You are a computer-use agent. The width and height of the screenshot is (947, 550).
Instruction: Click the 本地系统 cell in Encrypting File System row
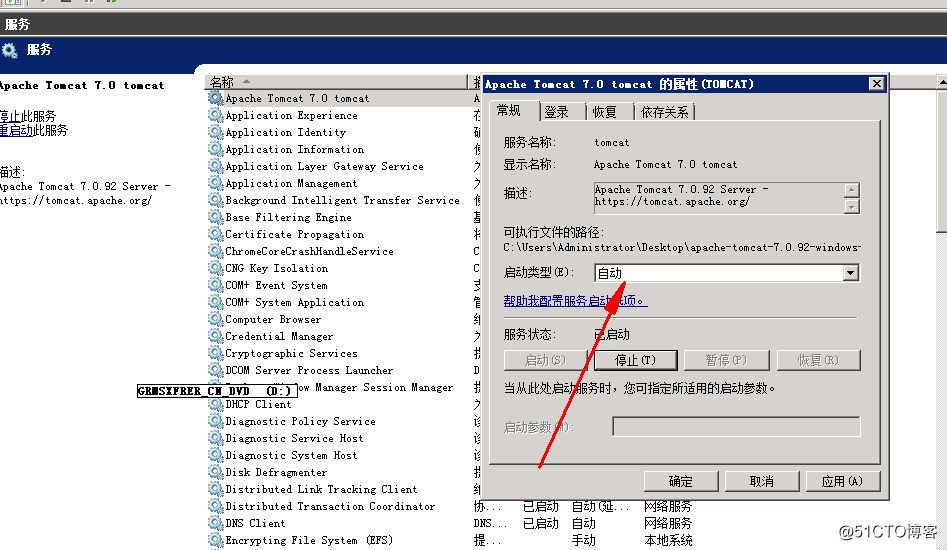pyautogui.click(x=668, y=540)
